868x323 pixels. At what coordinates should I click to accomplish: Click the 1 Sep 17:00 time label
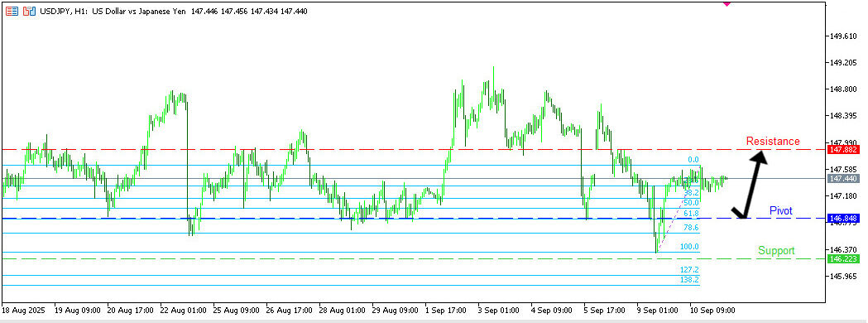(447, 311)
